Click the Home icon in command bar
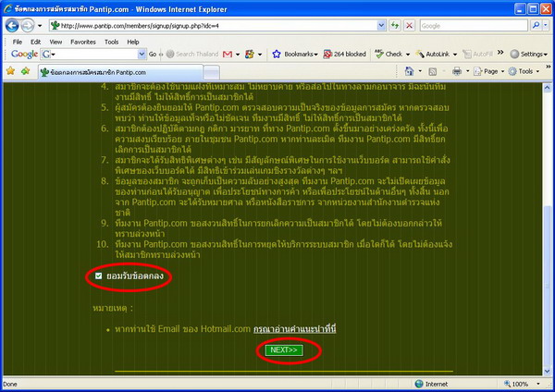555x392 pixels. coord(409,71)
